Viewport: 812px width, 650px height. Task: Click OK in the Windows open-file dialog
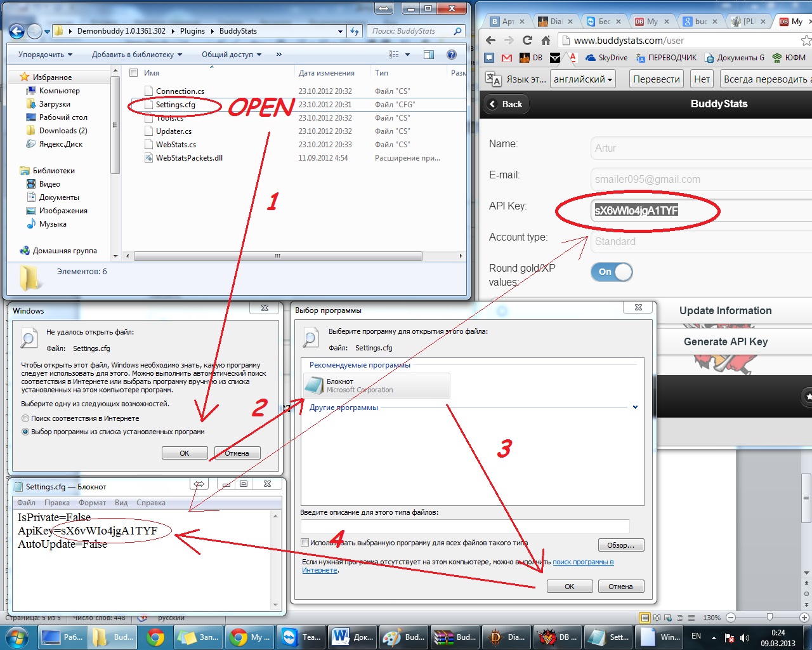185,453
